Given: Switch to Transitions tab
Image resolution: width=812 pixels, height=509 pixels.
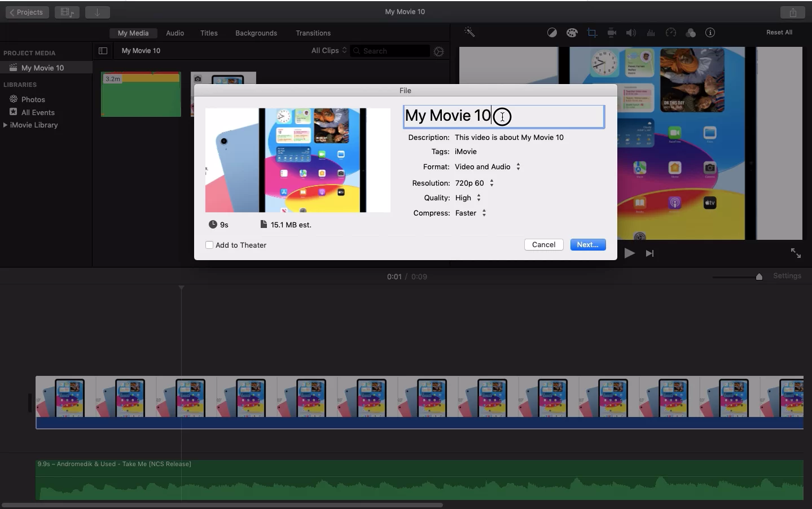Looking at the screenshot, I should point(313,33).
